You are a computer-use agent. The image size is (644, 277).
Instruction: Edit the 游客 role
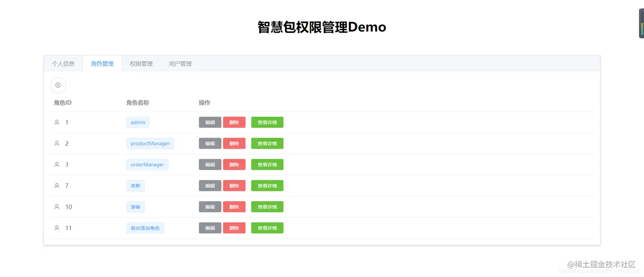(x=210, y=207)
